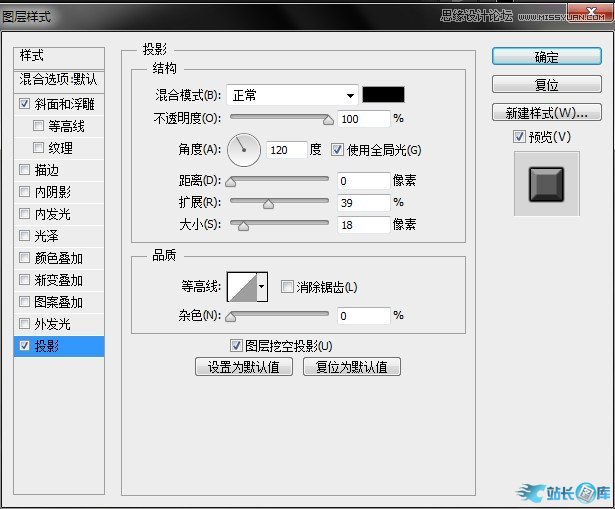Click the 等高线 contour curve thumbnail
Viewport: 615px width, 509px height.
tap(242, 287)
